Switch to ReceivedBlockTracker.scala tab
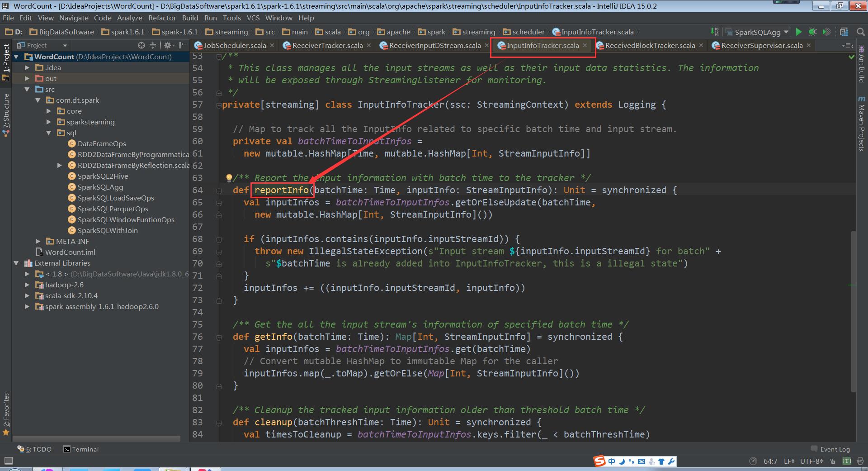This screenshot has width=868, height=471. click(x=650, y=45)
